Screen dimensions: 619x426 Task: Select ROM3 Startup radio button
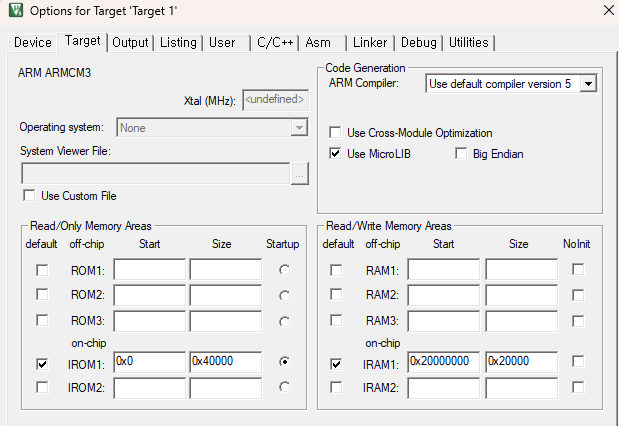284,322
